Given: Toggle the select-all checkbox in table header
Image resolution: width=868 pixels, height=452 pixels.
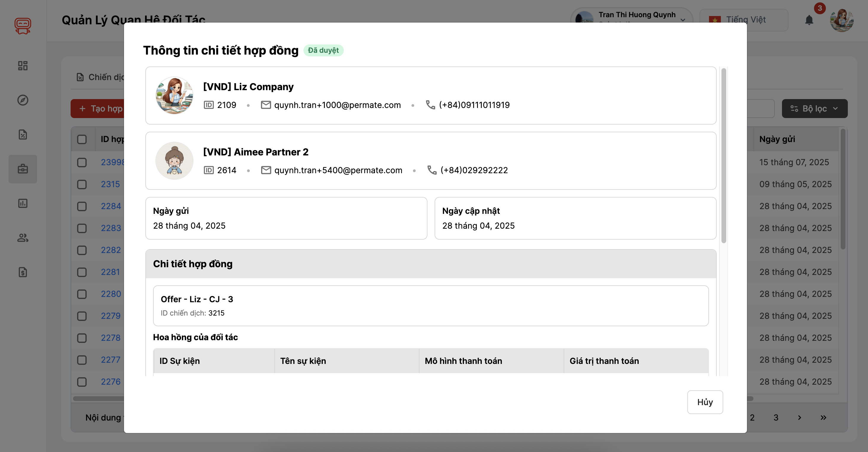Looking at the screenshot, I should pyautogui.click(x=82, y=139).
